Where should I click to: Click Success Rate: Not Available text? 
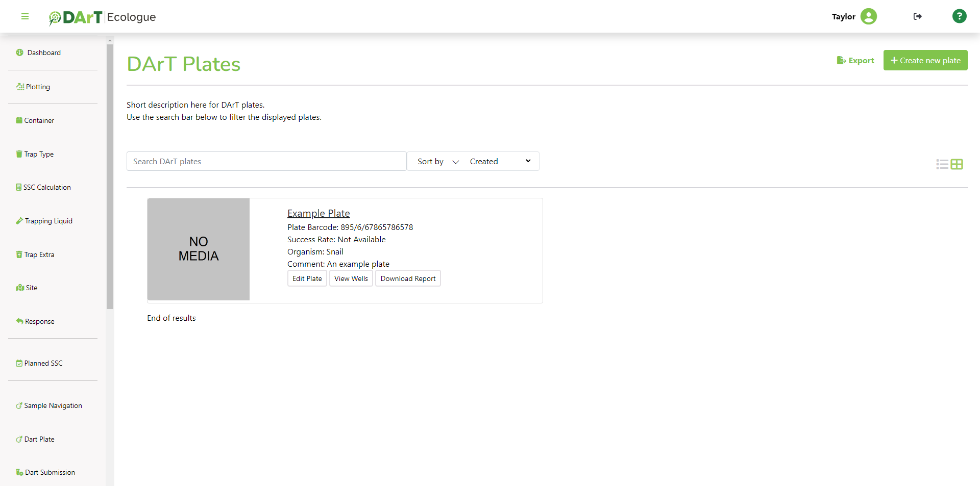coord(336,240)
